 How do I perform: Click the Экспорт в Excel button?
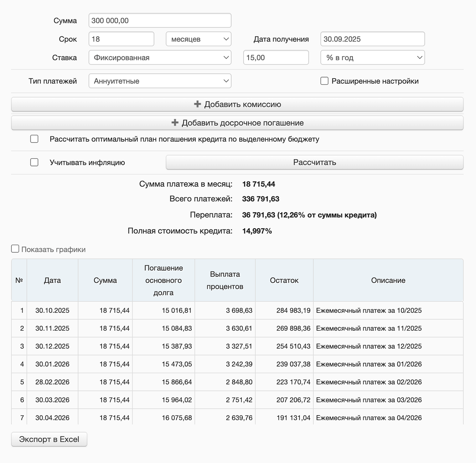[49, 439]
